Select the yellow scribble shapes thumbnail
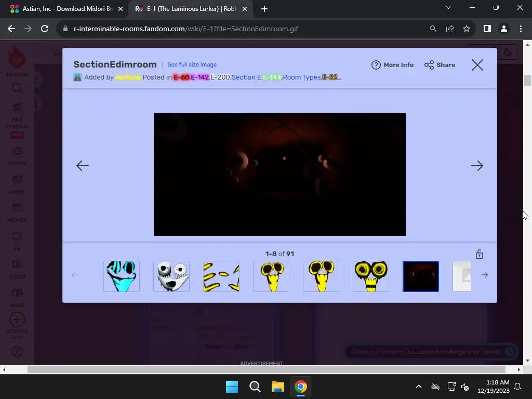532x399 pixels. click(x=221, y=276)
